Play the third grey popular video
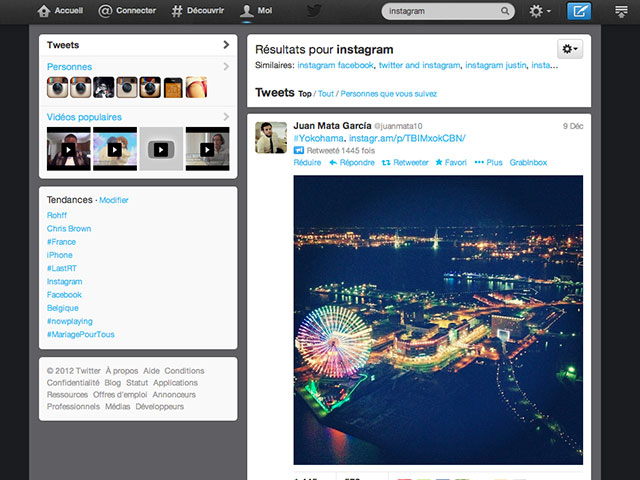The width and height of the screenshot is (640, 480). pos(161,149)
